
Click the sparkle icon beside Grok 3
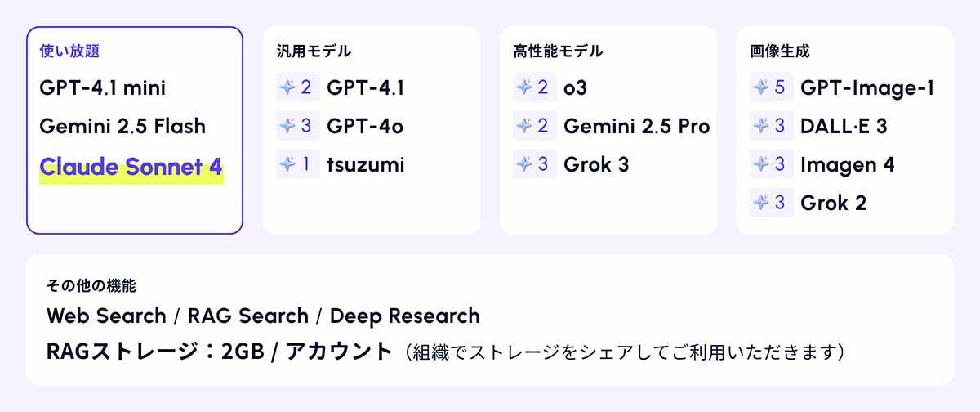[523, 164]
